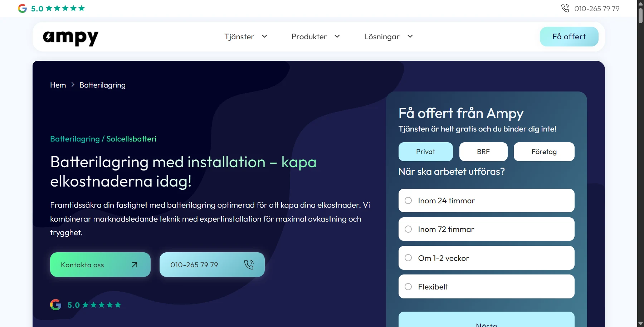Viewport: 644px width, 327px height.
Task: Switch to the Företag tab
Action: 544,152
